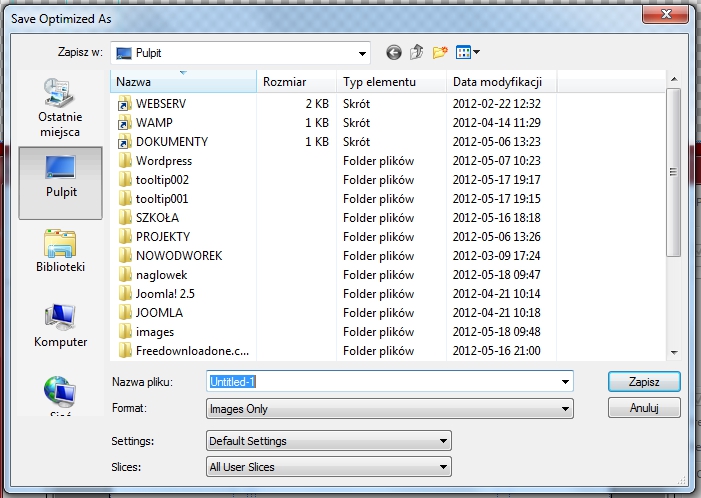This screenshot has width=701, height=498.
Task: Open the view menu icon
Action: click(x=468, y=52)
